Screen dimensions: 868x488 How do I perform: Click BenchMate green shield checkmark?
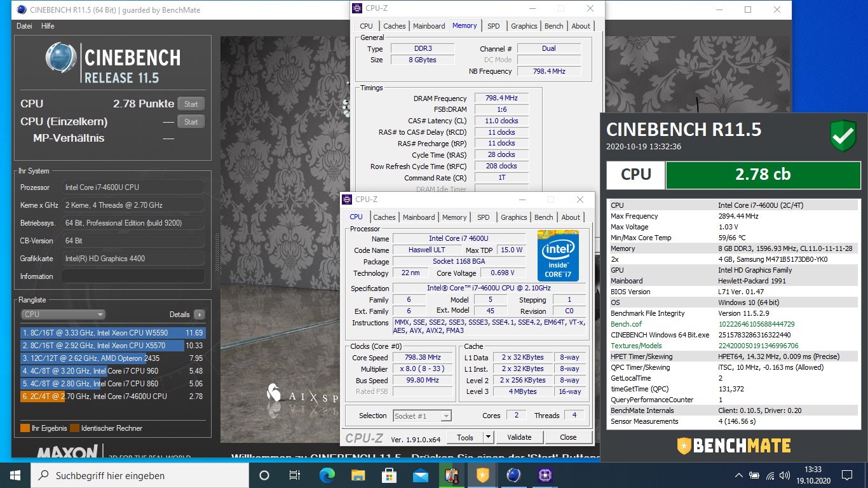tap(843, 137)
